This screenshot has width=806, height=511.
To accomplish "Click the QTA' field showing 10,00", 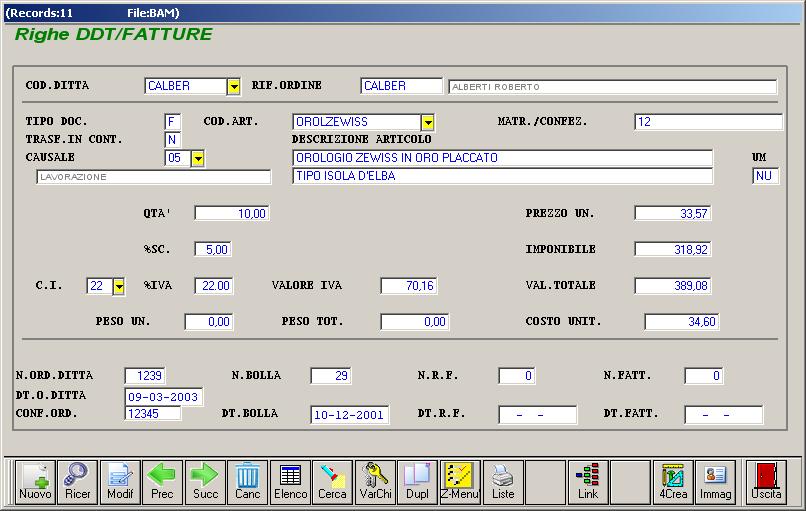I will coord(232,213).
